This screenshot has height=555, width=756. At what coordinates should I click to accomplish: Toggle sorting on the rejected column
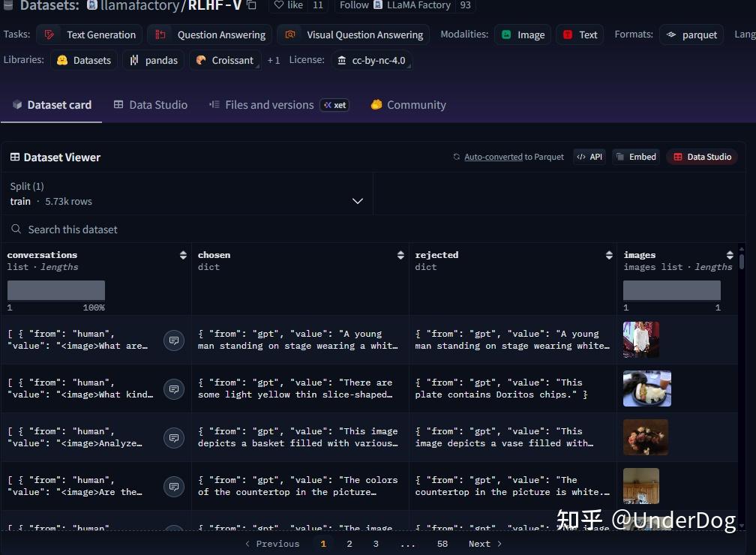(x=608, y=255)
